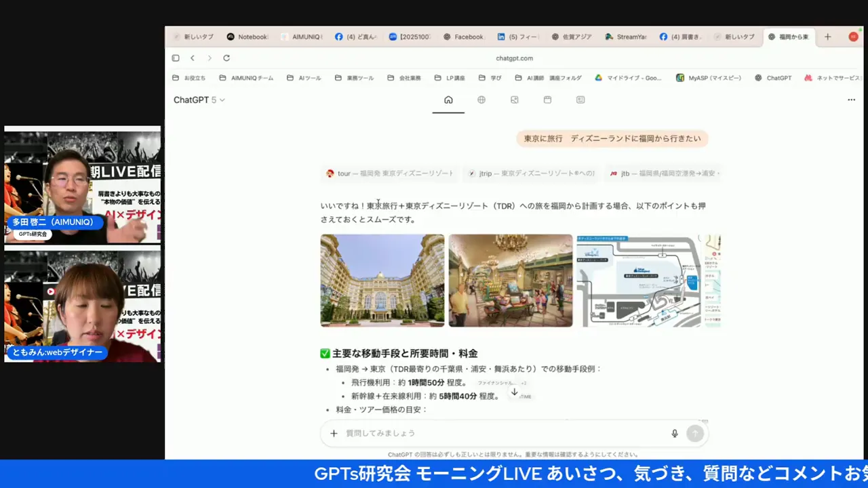
Task: Go back with the browser back arrow
Action: click(193, 58)
